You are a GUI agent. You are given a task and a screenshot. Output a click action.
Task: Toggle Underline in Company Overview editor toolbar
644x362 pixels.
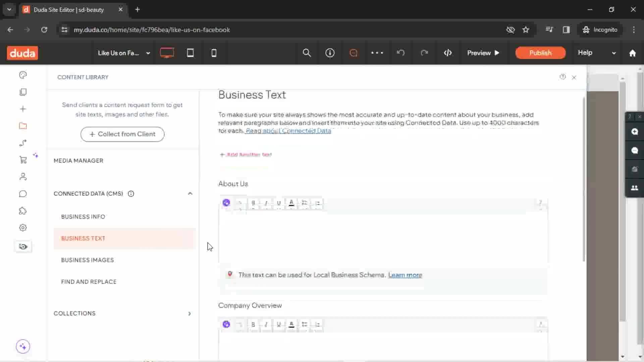point(279,324)
